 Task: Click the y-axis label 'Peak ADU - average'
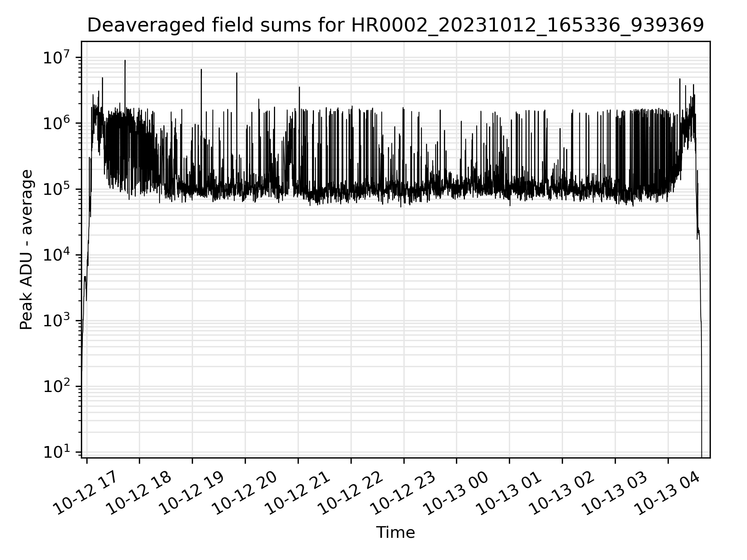point(26,249)
